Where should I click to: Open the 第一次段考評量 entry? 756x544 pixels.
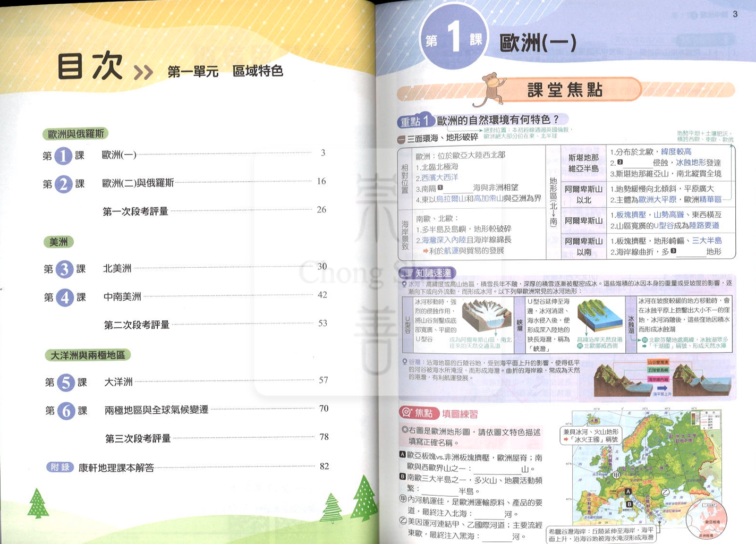click(x=135, y=211)
